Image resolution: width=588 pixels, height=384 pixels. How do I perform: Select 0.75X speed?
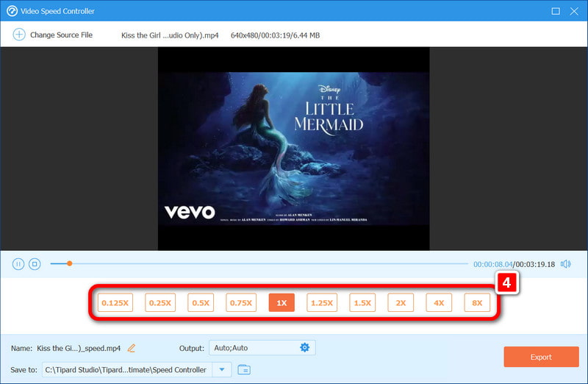point(241,302)
